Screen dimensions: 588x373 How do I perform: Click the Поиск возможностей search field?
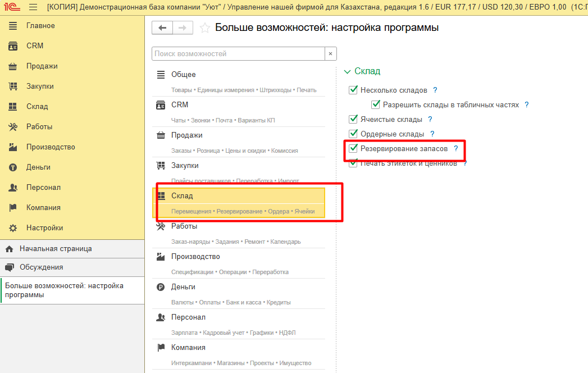tap(238, 54)
